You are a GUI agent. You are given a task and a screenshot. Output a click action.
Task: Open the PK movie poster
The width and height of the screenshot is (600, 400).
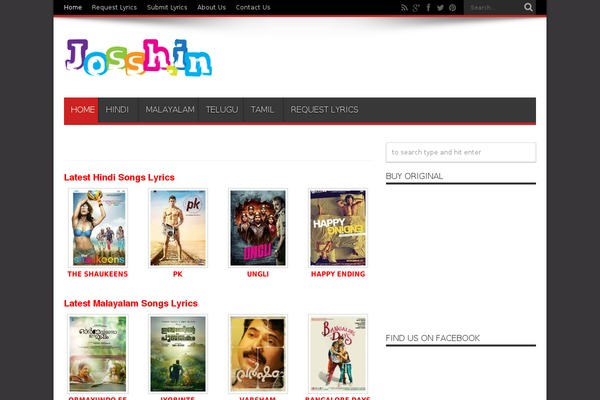point(178,228)
